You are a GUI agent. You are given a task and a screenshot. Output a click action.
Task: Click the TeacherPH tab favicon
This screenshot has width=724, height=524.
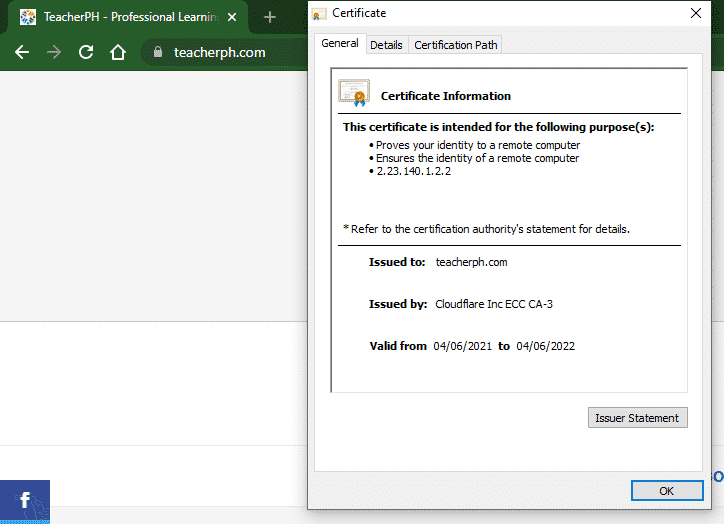click(x=28, y=17)
